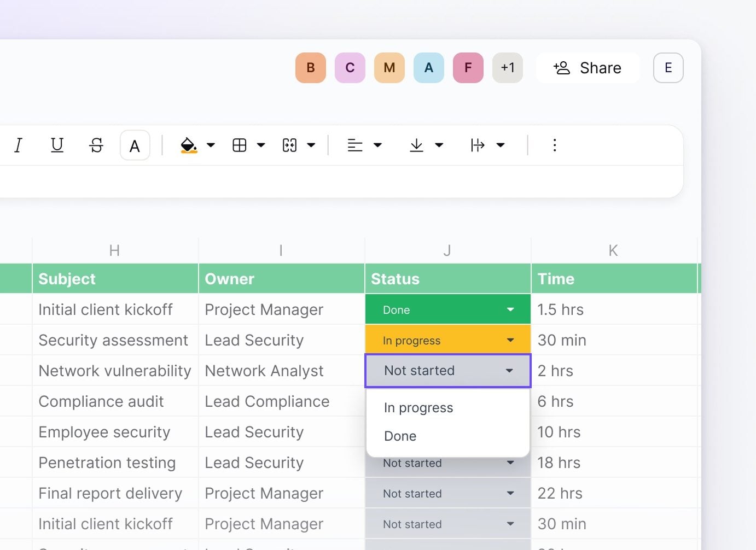Apply italic formatting

18,145
